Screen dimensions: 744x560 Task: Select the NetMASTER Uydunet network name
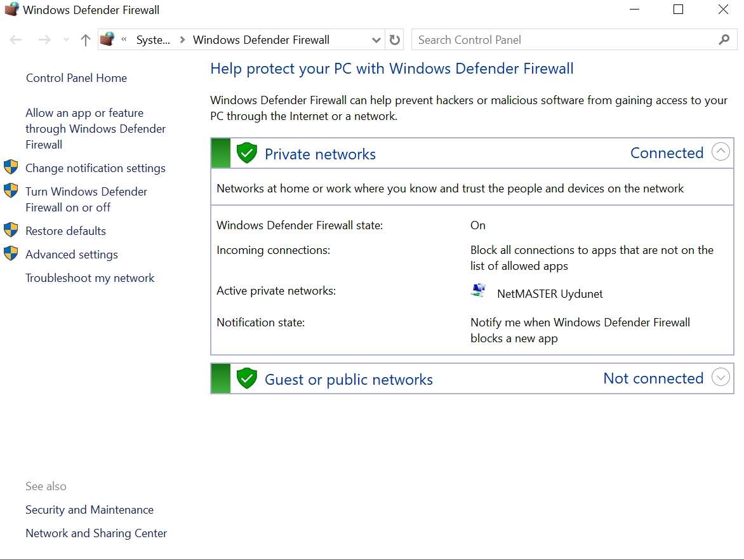click(x=550, y=294)
